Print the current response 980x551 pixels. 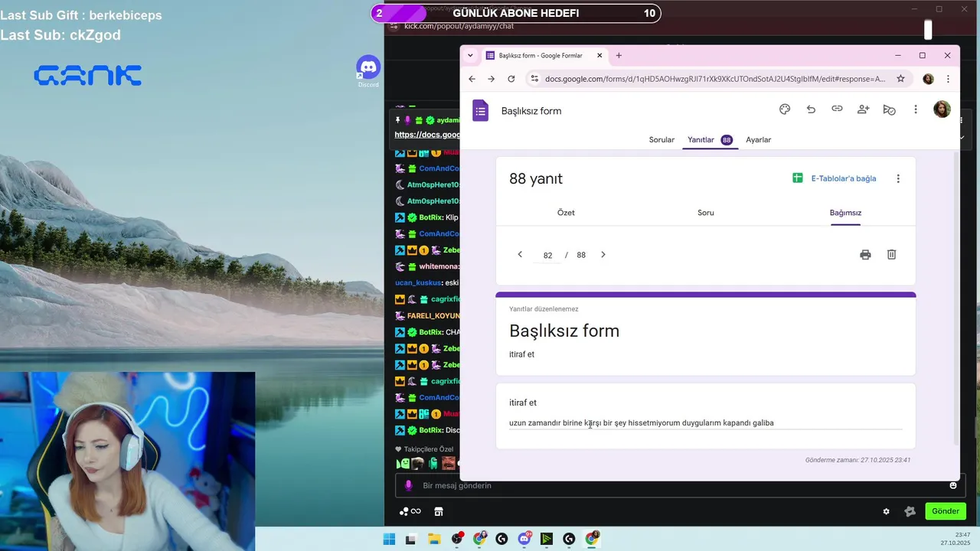(x=865, y=255)
